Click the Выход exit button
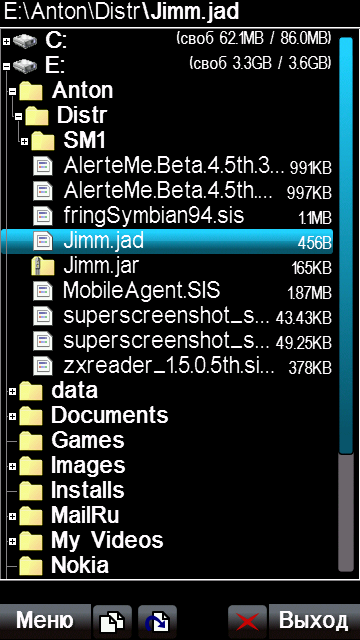The height and width of the screenshot is (640, 360). (x=314, y=622)
